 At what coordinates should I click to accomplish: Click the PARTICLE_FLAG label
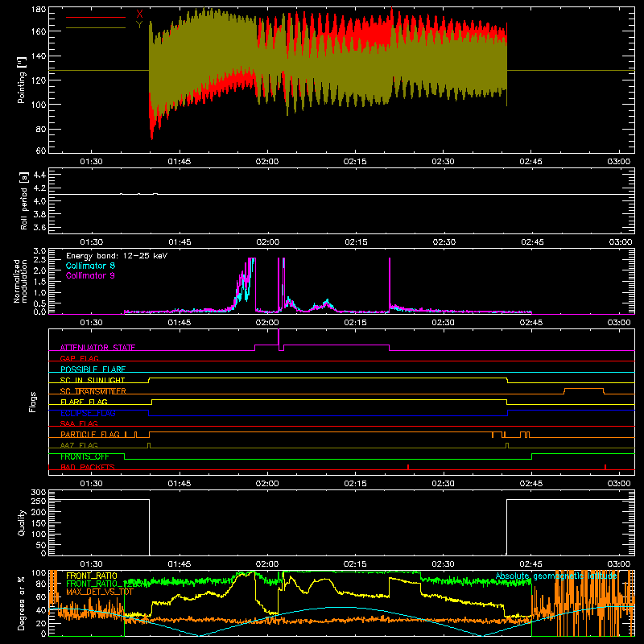click(90, 434)
